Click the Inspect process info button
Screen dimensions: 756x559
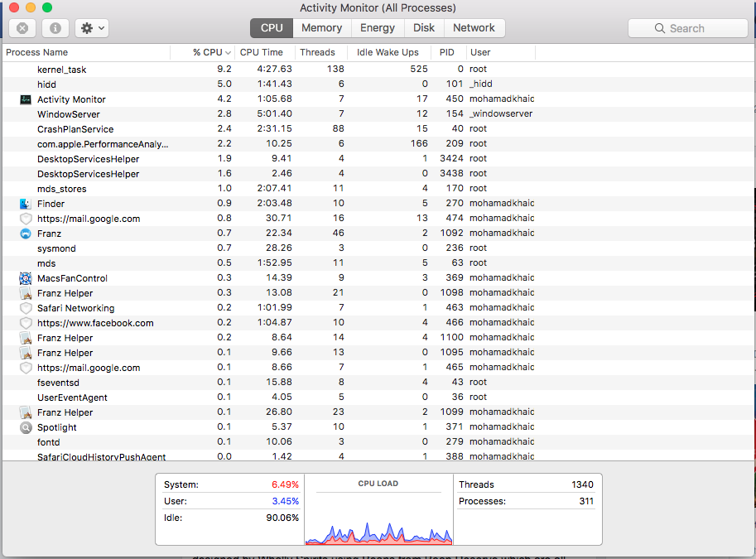click(x=55, y=28)
